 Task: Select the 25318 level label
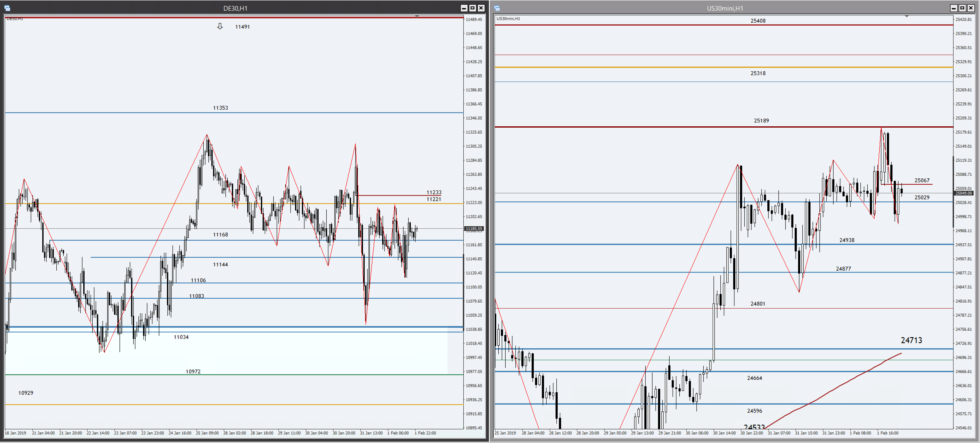758,73
